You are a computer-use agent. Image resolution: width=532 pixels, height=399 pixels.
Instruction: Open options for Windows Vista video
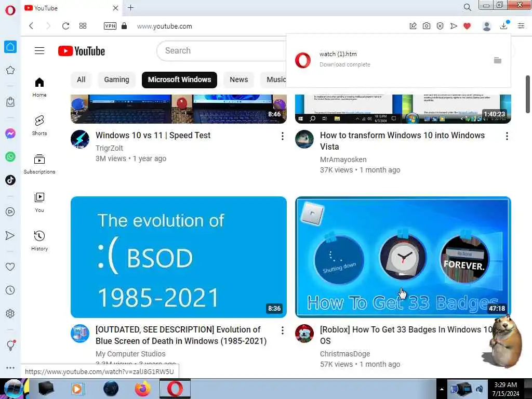coord(507,137)
